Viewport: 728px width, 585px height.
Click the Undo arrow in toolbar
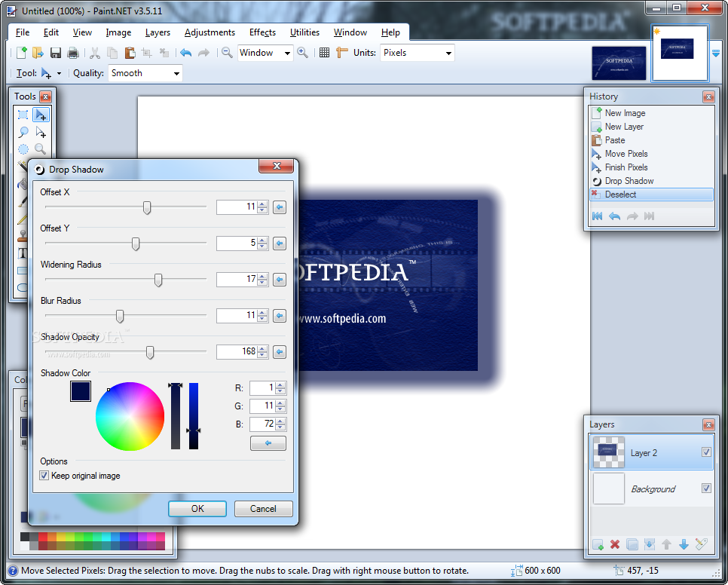click(185, 53)
